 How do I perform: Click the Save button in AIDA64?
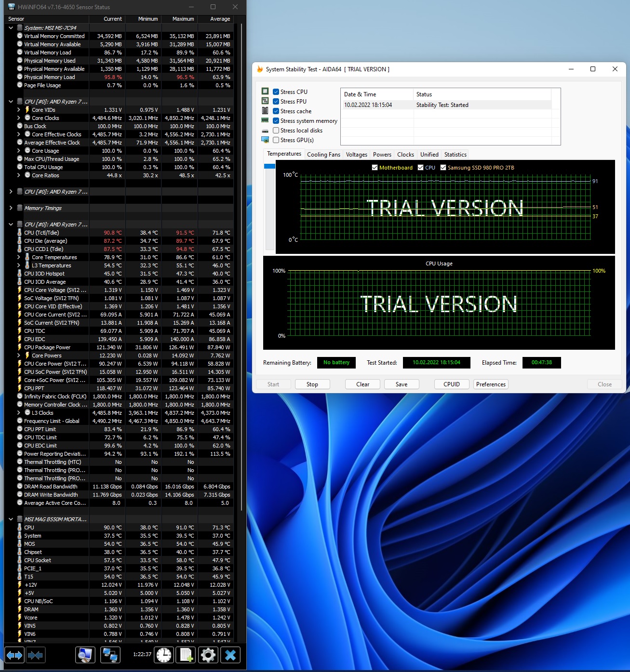402,384
